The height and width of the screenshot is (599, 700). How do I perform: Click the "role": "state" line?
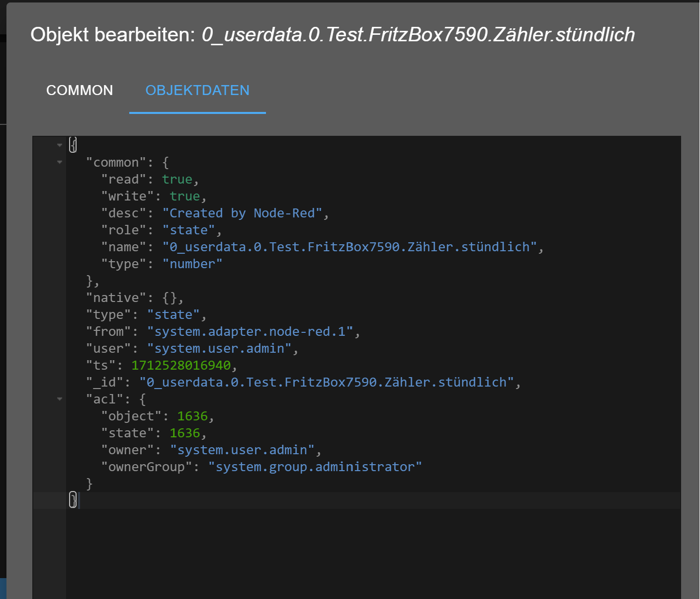click(162, 230)
